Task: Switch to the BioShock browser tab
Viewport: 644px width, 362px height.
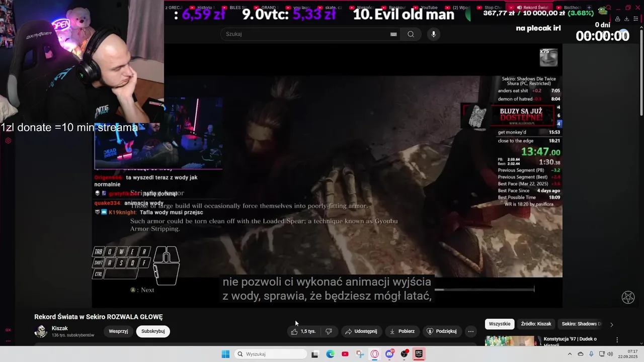Action: click(x=571, y=8)
